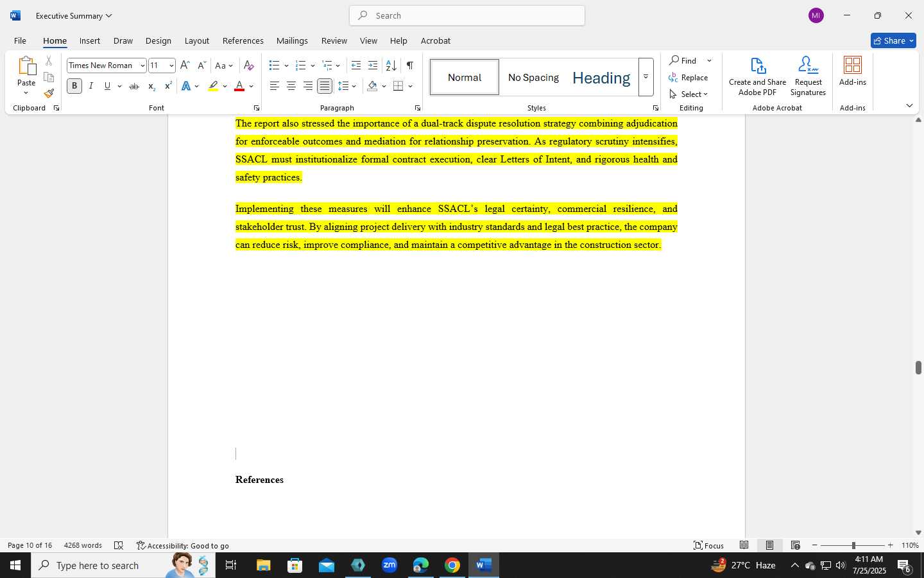Click the Text Effects A icon
This screenshot has width=924, height=578.
186,86
